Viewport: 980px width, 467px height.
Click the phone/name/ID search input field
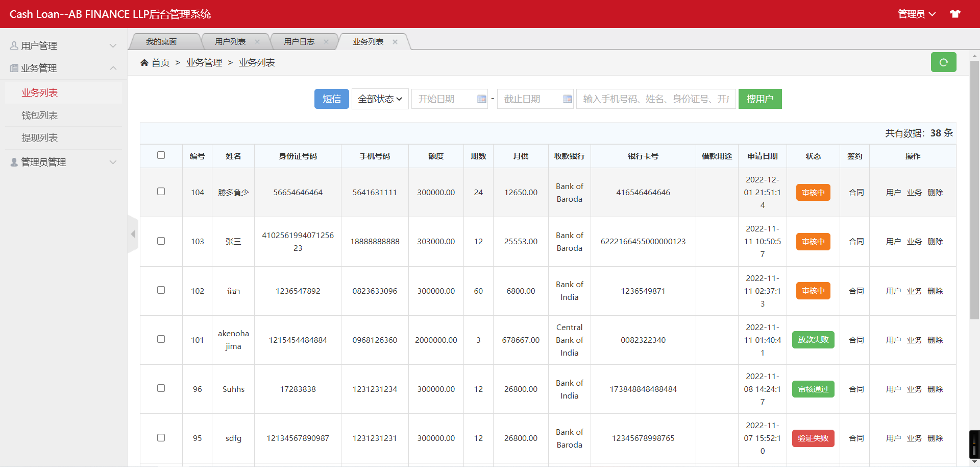point(655,99)
